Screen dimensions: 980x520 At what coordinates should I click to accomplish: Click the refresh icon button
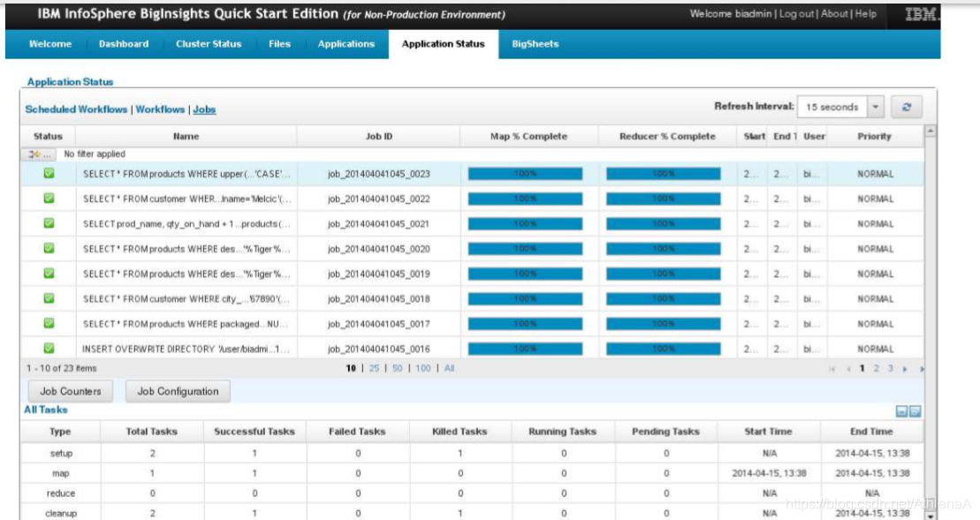coord(907,108)
